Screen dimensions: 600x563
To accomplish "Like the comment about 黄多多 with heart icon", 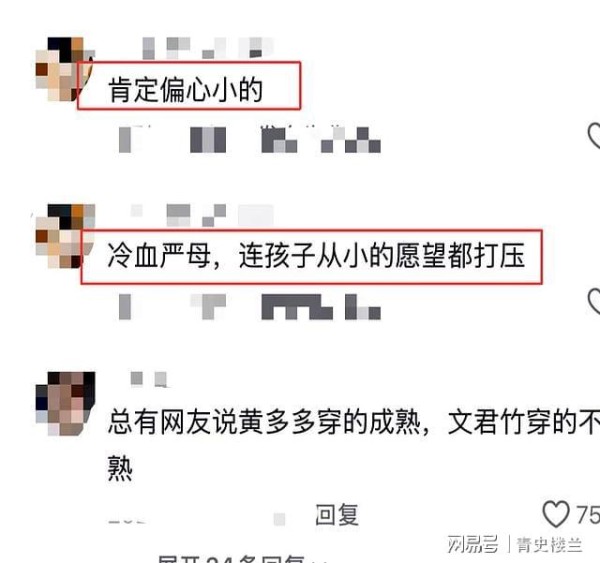I will click(x=556, y=514).
